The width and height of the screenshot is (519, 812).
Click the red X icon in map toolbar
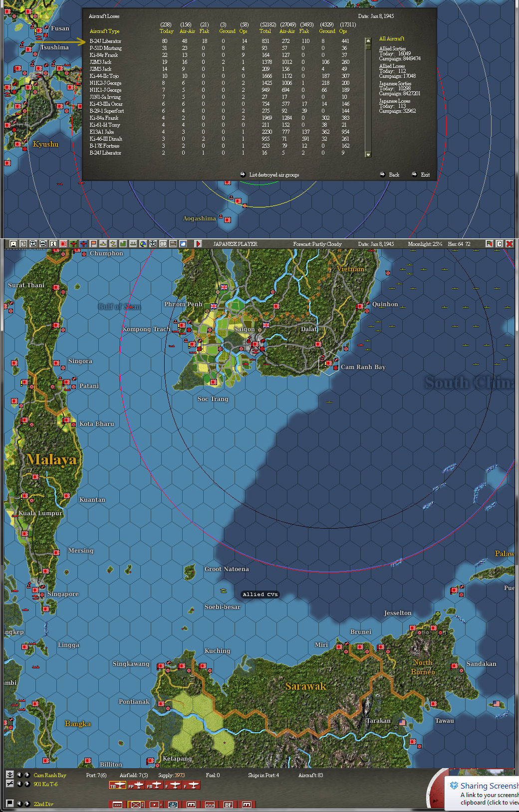click(510, 244)
